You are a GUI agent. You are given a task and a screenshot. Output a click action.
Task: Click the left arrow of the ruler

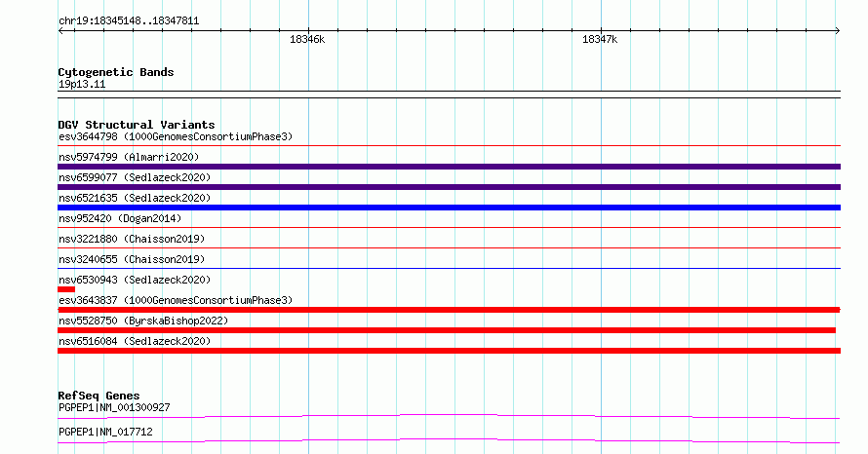[x=60, y=31]
